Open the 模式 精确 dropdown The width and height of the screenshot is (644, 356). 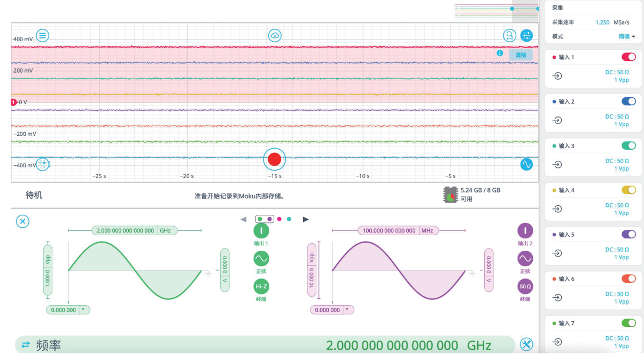point(627,36)
